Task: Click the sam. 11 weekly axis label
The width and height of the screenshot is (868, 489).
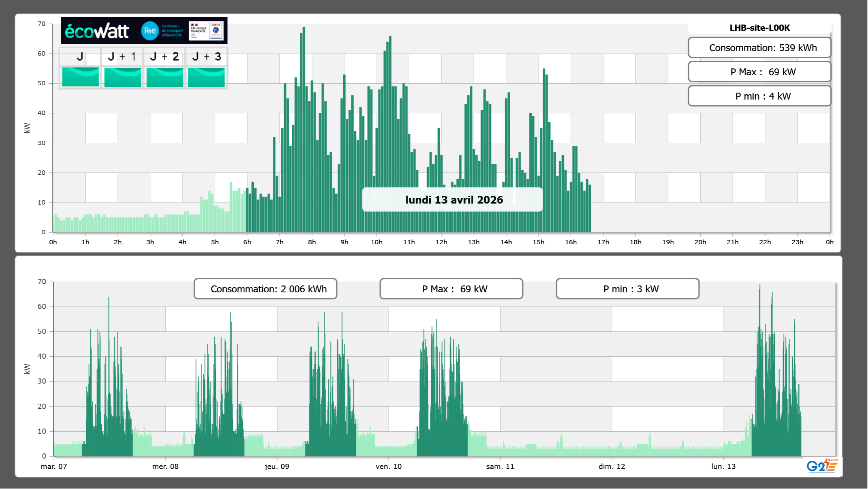Action: [x=500, y=466]
